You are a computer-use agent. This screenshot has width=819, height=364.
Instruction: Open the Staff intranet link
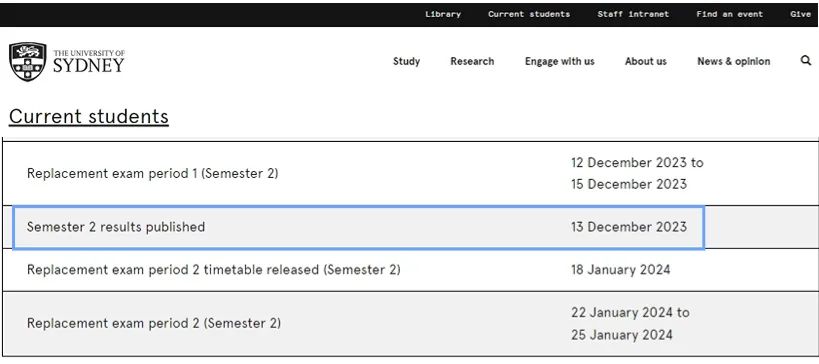[633, 14]
